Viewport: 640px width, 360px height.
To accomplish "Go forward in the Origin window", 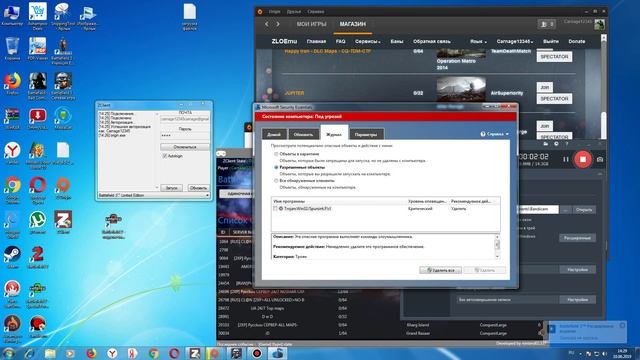I will coord(278,24).
